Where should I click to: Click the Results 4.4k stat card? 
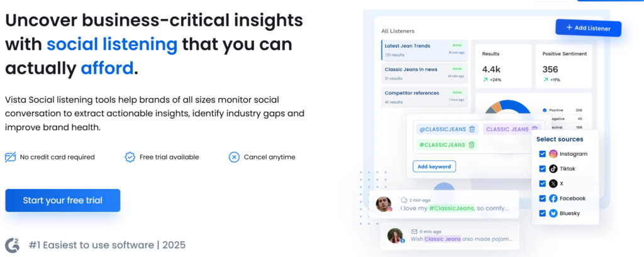tap(504, 66)
